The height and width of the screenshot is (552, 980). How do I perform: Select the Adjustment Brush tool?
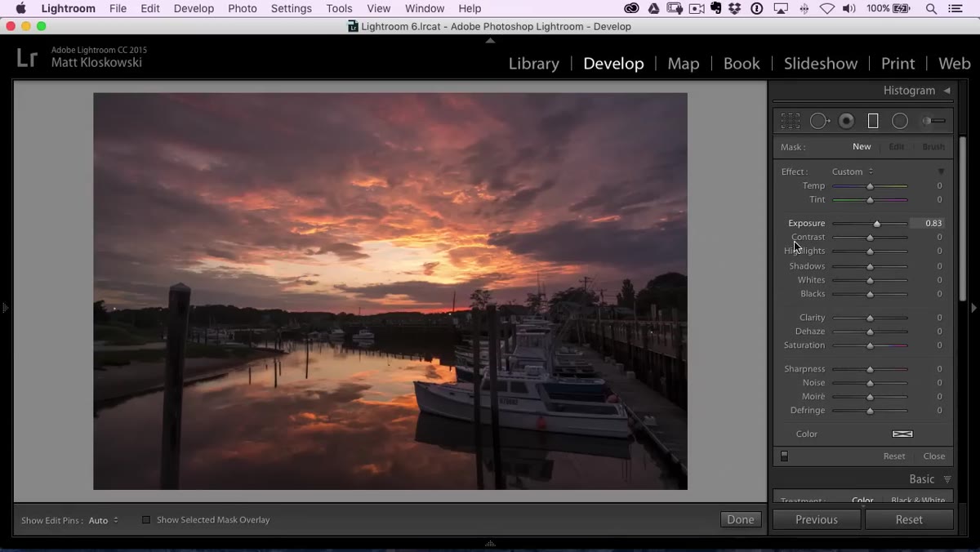click(x=933, y=121)
